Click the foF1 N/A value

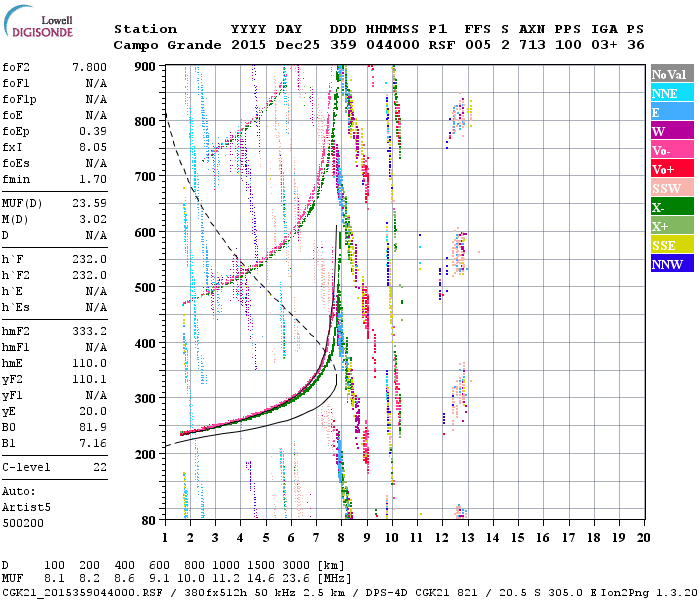96,83
